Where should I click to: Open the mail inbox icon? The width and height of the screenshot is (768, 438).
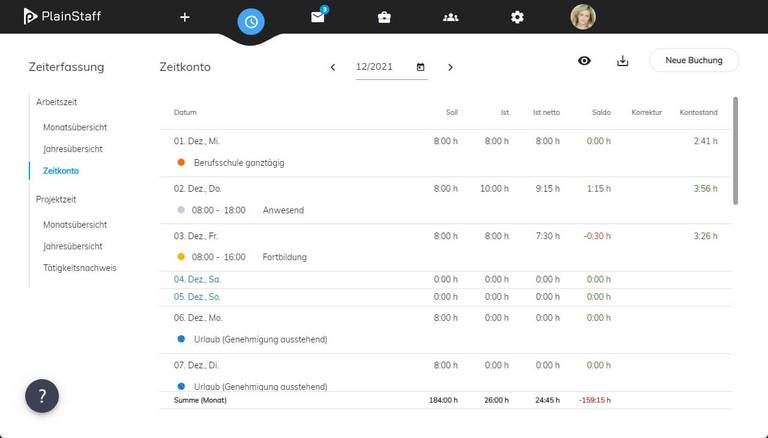[x=318, y=17]
